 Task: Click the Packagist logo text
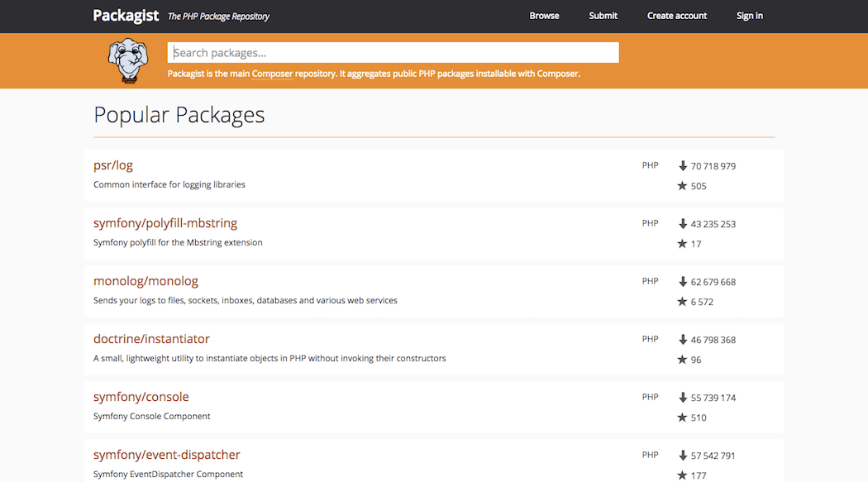coord(126,16)
